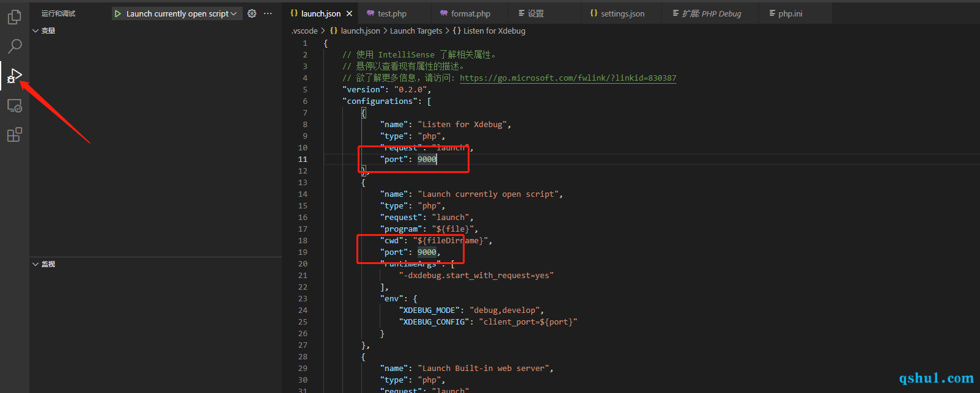Close the launch.json tab
Screen dimensions: 980x393
349,13
